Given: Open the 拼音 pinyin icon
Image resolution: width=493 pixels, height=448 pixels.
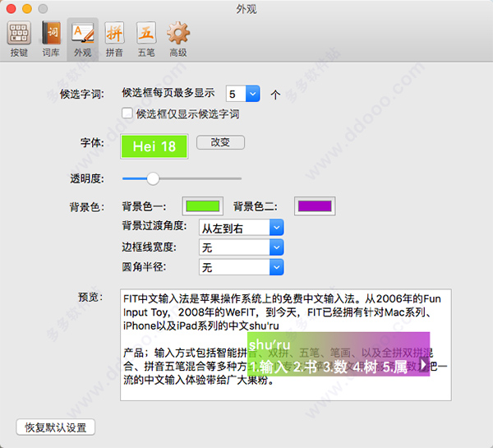Looking at the screenshot, I should pyautogui.click(x=114, y=39).
